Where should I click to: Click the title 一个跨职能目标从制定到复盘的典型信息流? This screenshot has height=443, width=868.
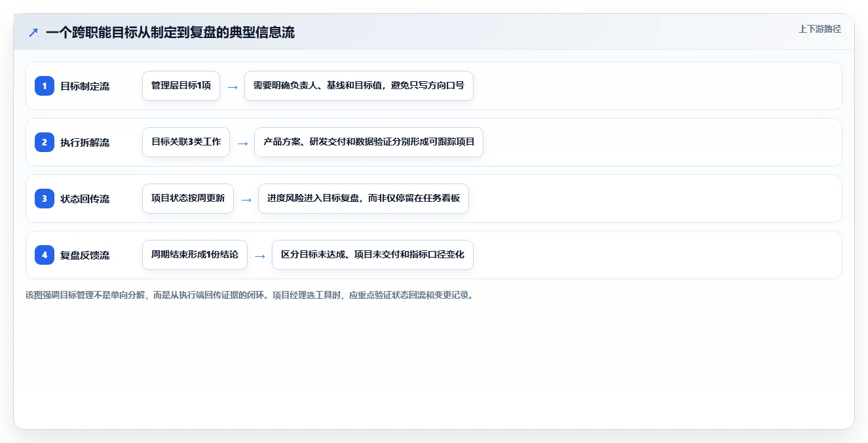(170, 32)
